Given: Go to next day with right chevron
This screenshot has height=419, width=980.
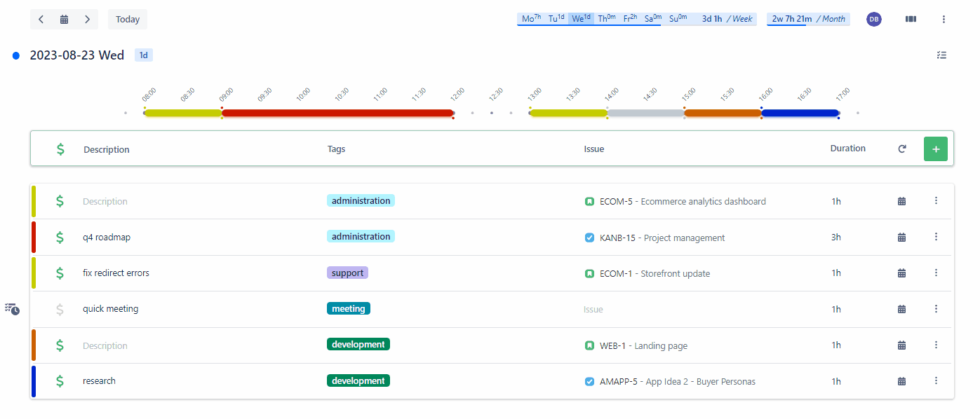Looking at the screenshot, I should coord(87,20).
